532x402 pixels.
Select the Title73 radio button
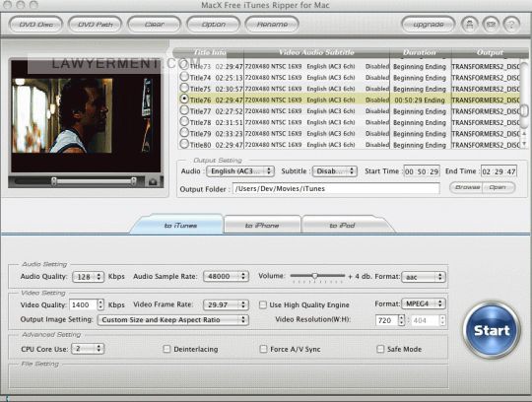pyautogui.click(x=184, y=65)
